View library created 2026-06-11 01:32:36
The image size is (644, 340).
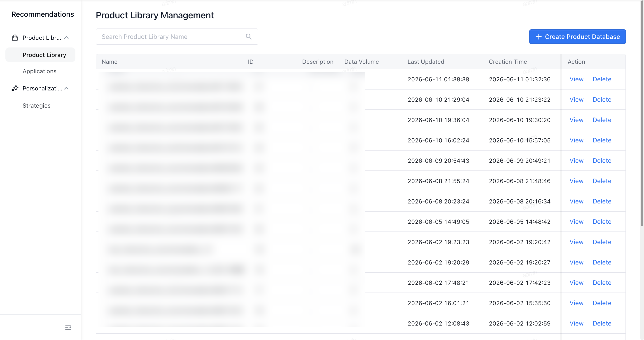[x=576, y=79]
